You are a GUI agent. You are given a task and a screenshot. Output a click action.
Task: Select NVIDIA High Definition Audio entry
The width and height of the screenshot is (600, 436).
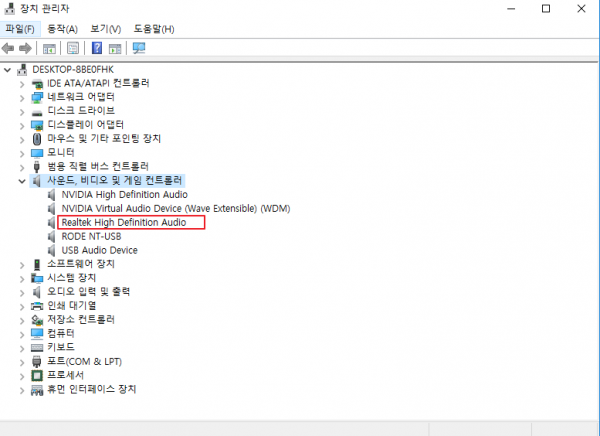[x=125, y=195]
